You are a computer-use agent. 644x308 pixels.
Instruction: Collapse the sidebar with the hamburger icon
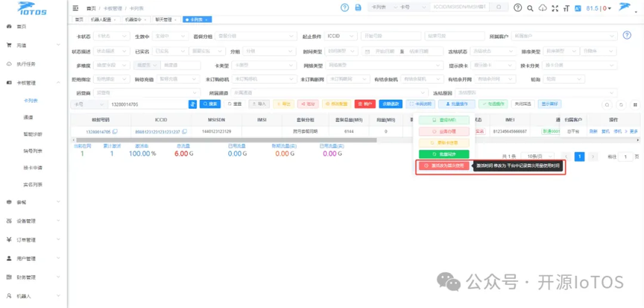pos(75,7)
